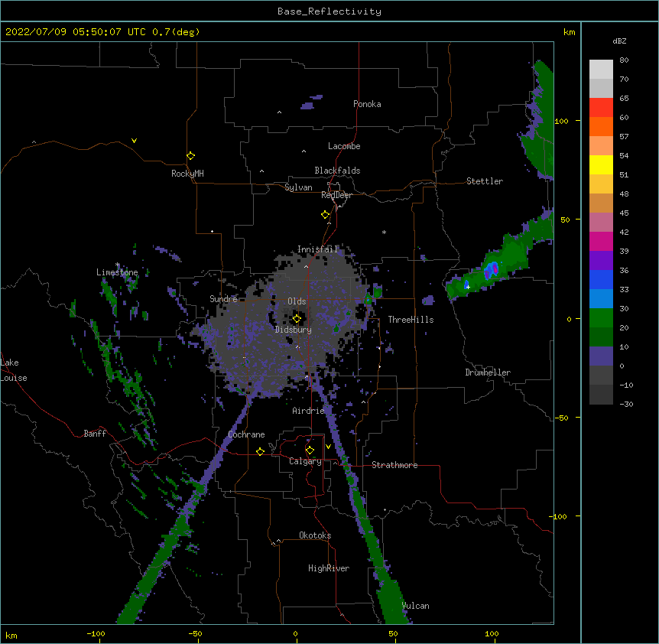Click the -50 tick label on the right axis
Image resolution: width=659 pixels, height=644 pixels.
561,418
